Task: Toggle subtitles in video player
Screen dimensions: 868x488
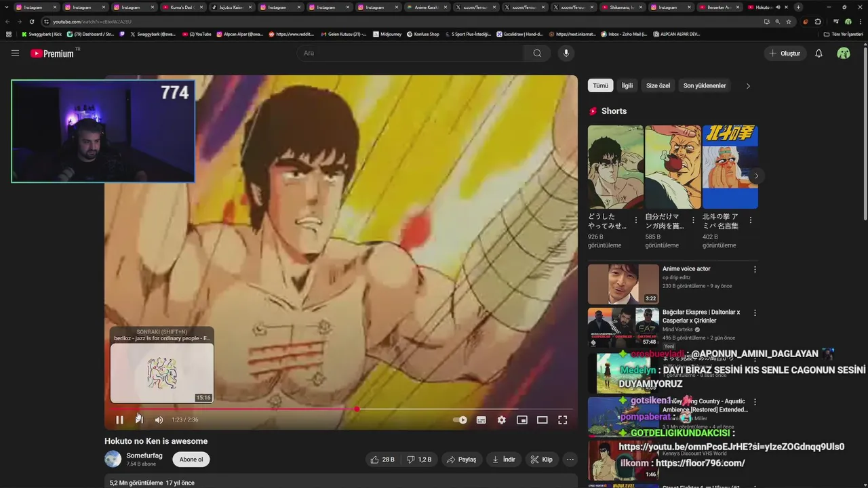Action: (x=481, y=420)
